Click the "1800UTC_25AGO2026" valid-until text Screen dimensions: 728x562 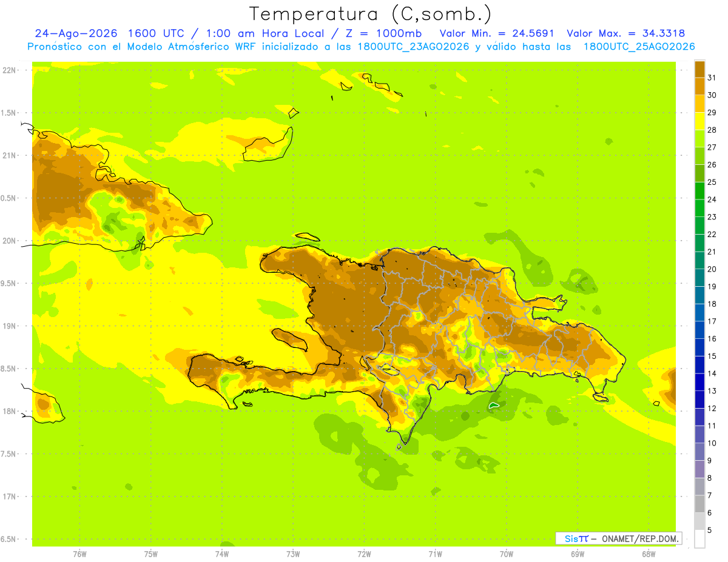tap(639, 47)
